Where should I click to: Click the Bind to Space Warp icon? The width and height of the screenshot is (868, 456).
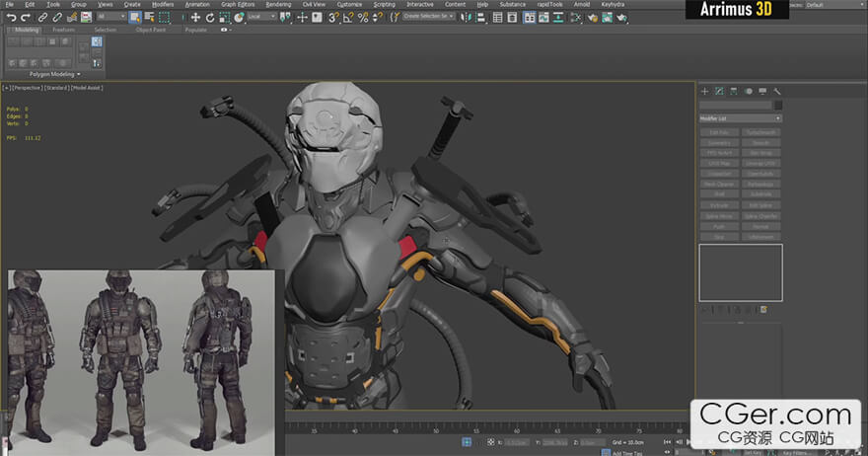click(x=72, y=18)
